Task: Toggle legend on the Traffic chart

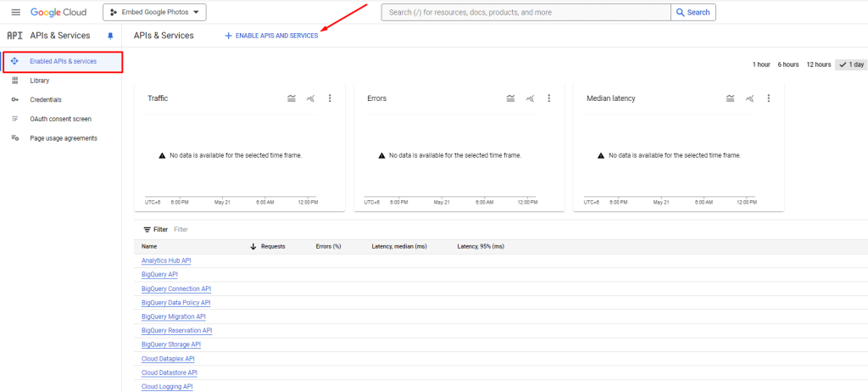Action: tap(292, 98)
